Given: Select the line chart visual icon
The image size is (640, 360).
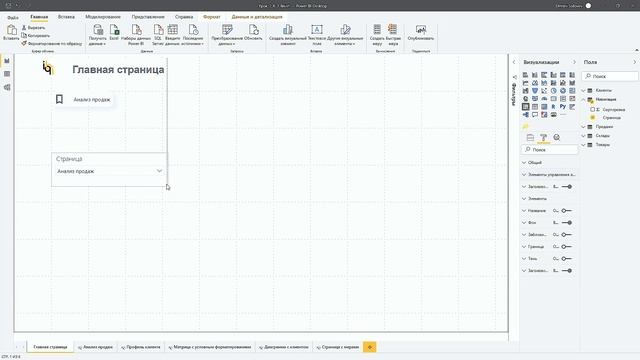Looking at the screenshot, I should point(525,83).
